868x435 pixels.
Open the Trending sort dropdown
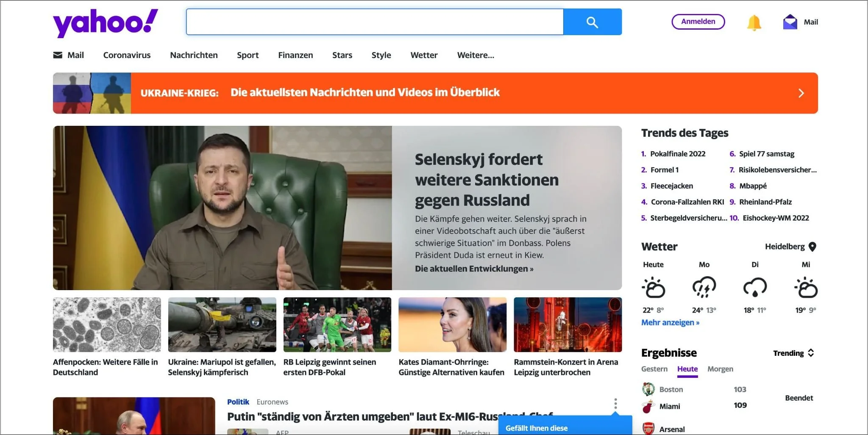pyautogui.click(x=793, y=353)
